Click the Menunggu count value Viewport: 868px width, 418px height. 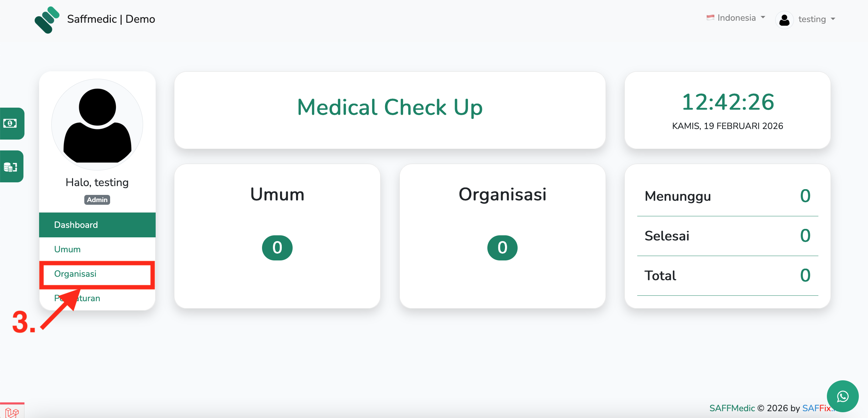(x=805, y=196)
